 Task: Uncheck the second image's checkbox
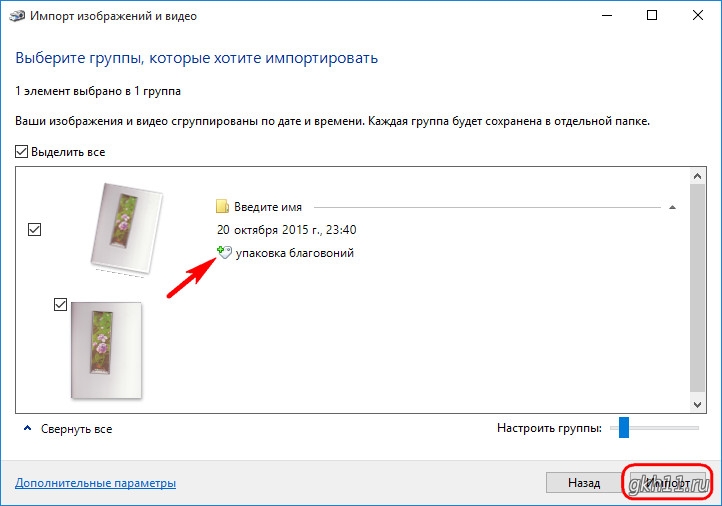[x=60, y=305]
